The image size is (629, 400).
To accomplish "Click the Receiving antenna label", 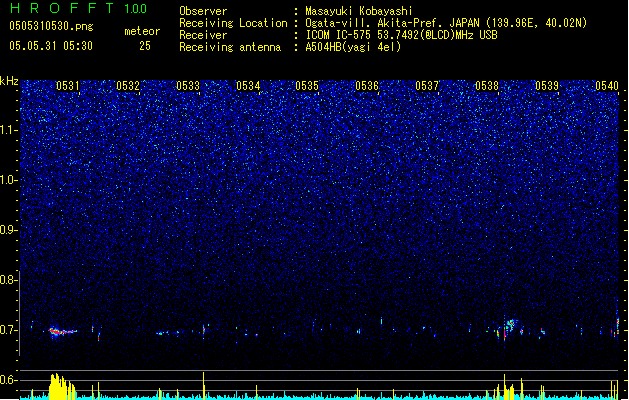I will (x=230, y=47).
